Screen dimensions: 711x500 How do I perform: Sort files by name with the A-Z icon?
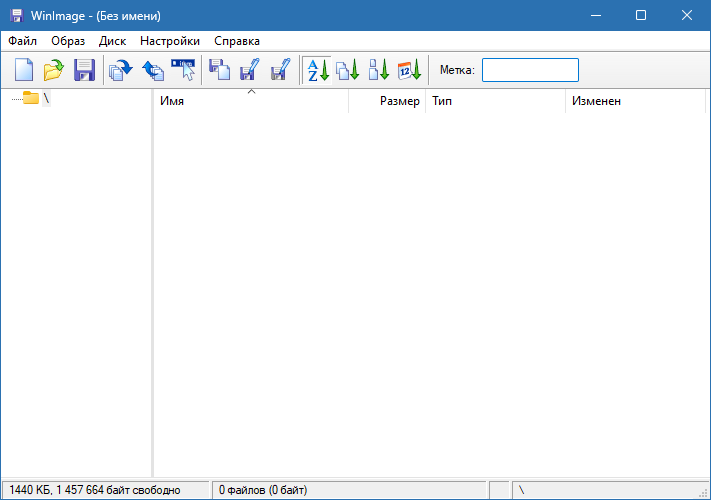pos(317,70)
